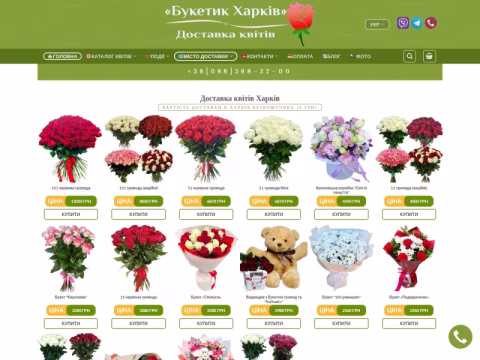Buy 101 троянда (акційні) via КУПИТИ
Screen dimensions: 480x360
[139, 214]
